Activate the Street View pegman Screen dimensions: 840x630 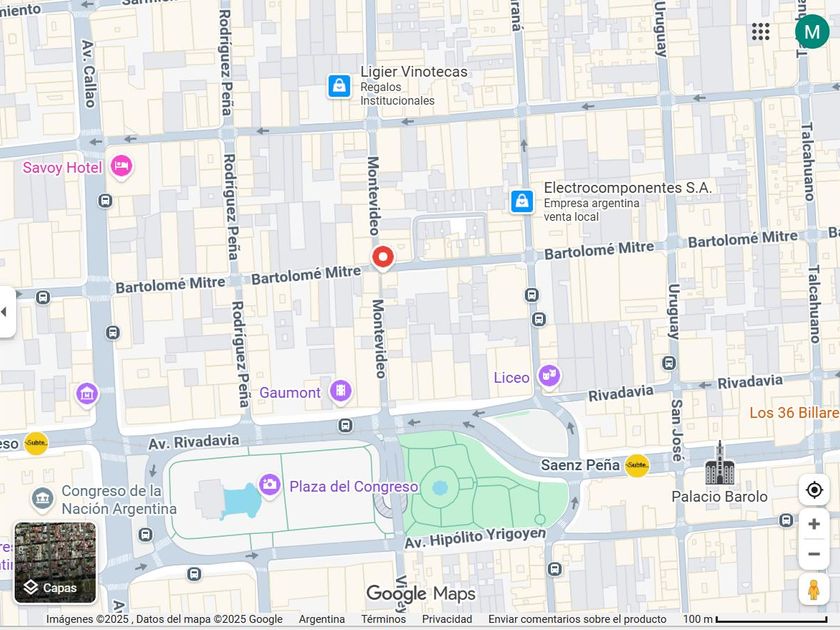(814, 589)
